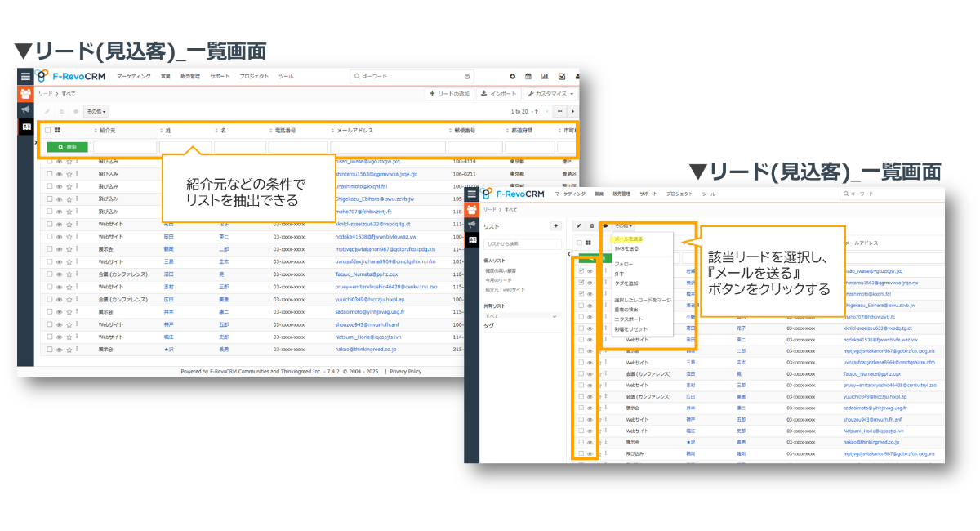
Task: Click the quick-create plus icon in left top bar
Action: [x=512, y=76]
